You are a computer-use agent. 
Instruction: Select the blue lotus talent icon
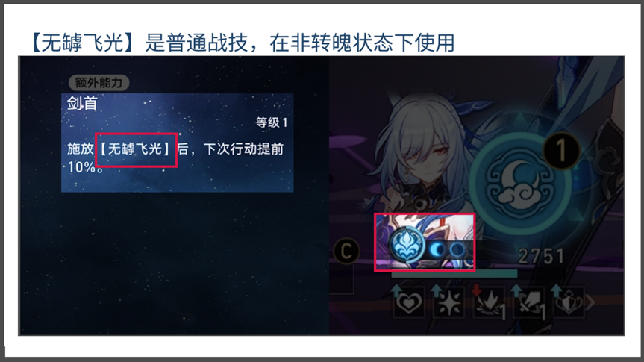(x=406, y=245)
